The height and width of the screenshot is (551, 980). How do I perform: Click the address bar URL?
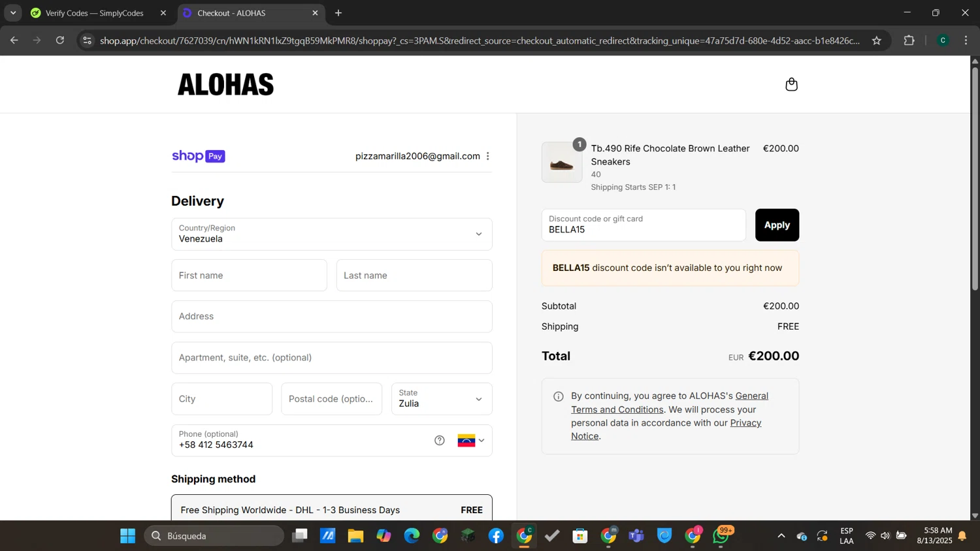coord(480,40)
